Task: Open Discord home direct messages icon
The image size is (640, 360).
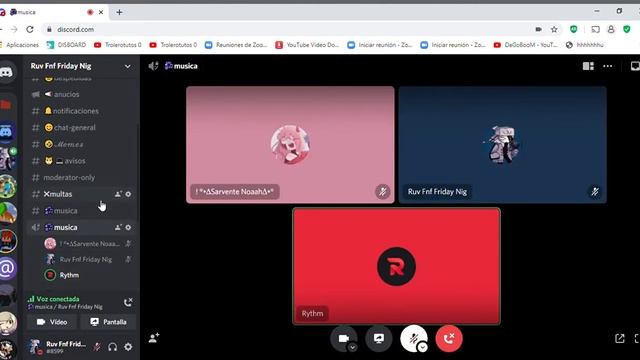Action: pos(6,73)
